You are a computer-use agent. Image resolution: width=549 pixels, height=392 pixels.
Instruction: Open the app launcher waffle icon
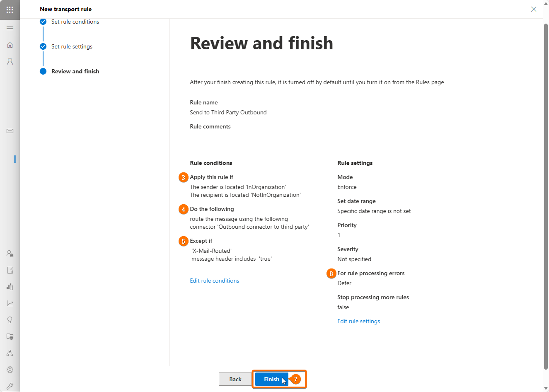pyautogui.click(x=10, y=10)
